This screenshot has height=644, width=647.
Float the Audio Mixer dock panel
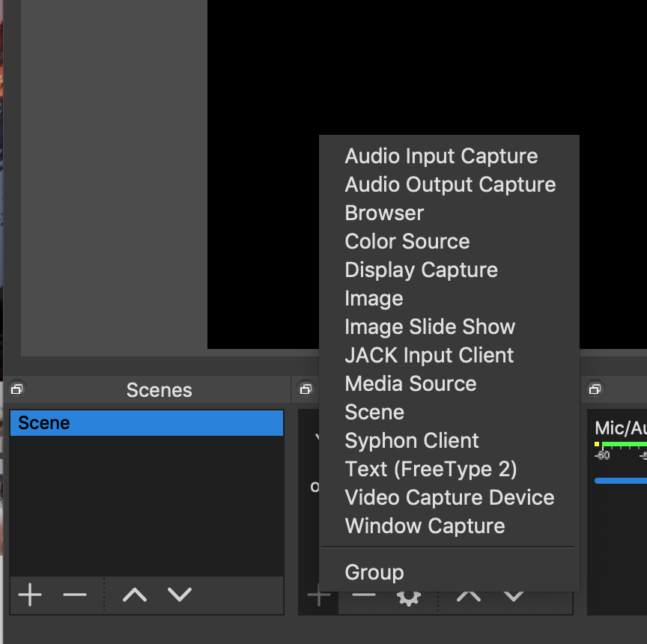point(595,389)
